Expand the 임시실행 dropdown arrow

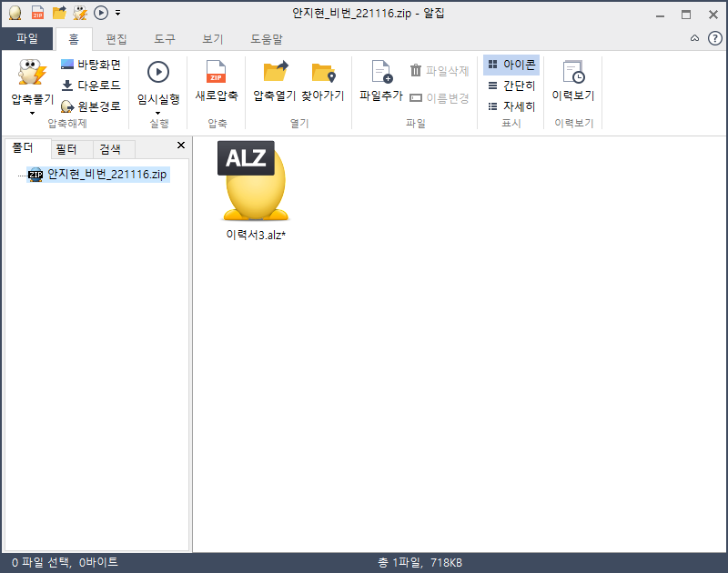pos(157,113)
